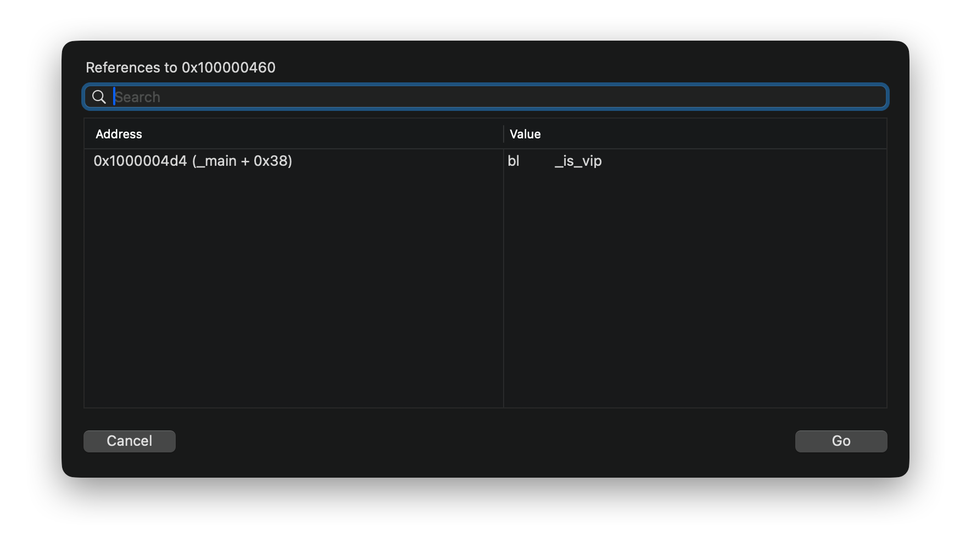971x560 pixels.
Task: Click the References to 0x100000460 title
Action: [x=181, y=68]
